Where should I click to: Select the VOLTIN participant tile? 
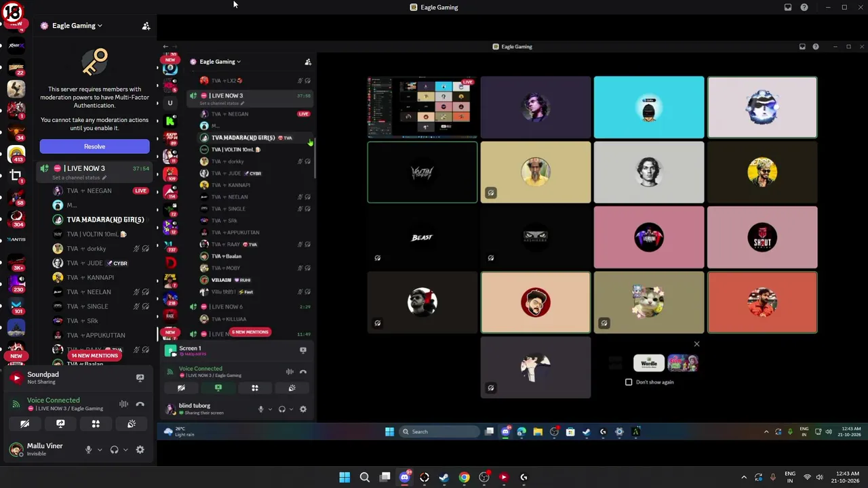point(422,172)
